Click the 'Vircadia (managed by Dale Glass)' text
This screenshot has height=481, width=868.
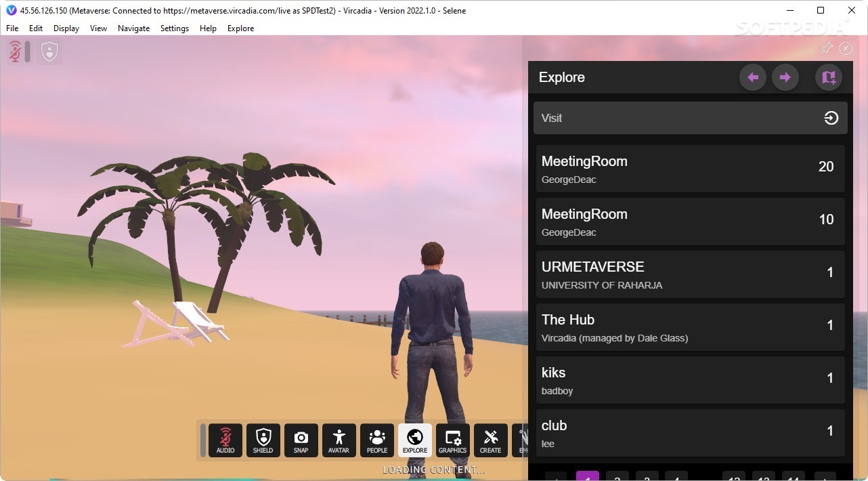615,338
